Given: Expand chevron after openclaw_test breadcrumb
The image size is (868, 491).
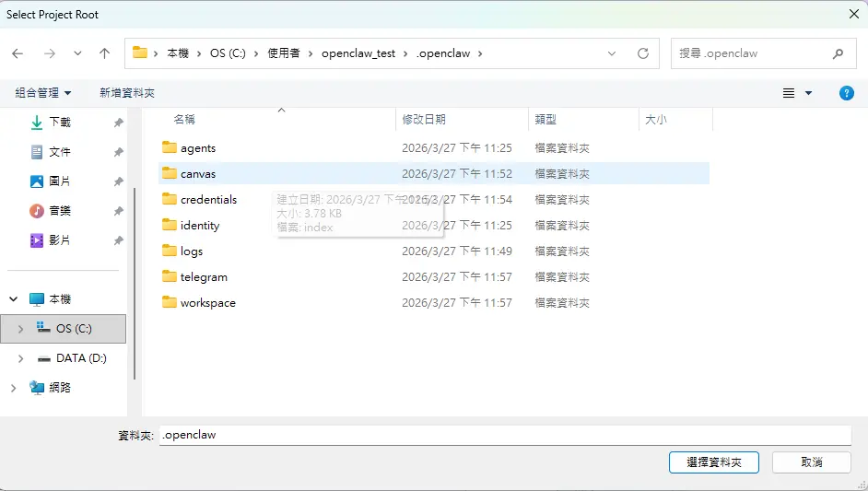Looking at the screenshot, I should (405, 53).
